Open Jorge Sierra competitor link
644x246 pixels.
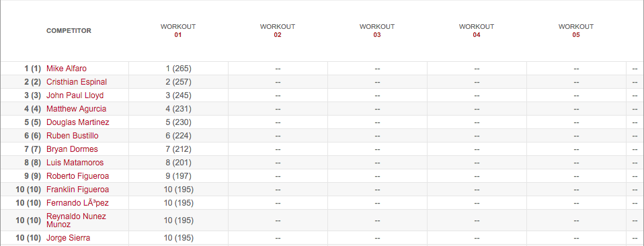(x=68, y=238)
